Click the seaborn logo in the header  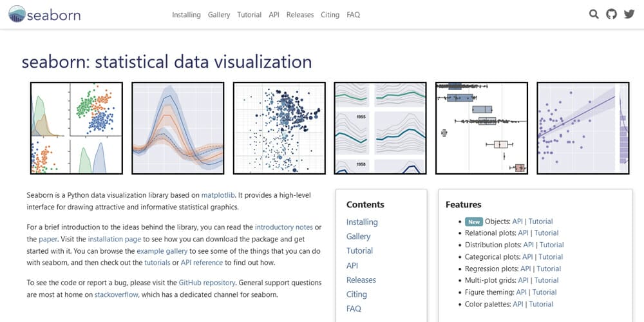(x=44, y=14)
